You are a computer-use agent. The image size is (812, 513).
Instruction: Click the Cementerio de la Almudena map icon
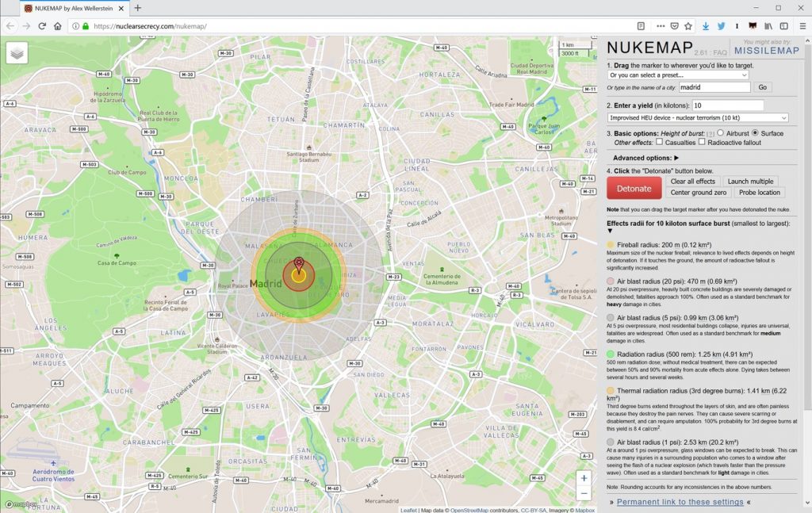click(442, 270)
